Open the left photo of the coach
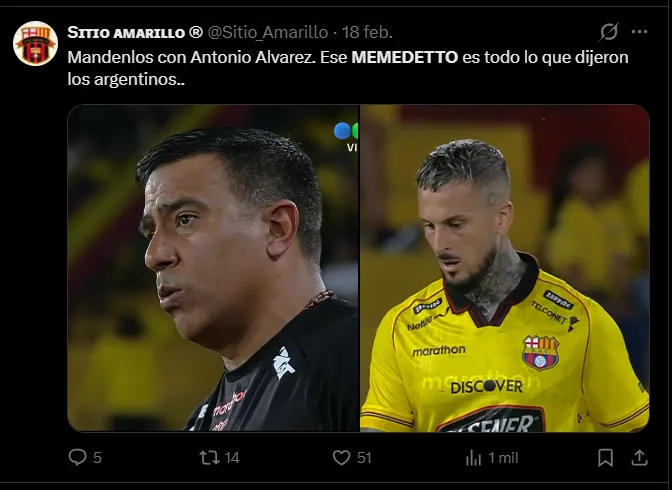672x490 pixels. (213, 268)
